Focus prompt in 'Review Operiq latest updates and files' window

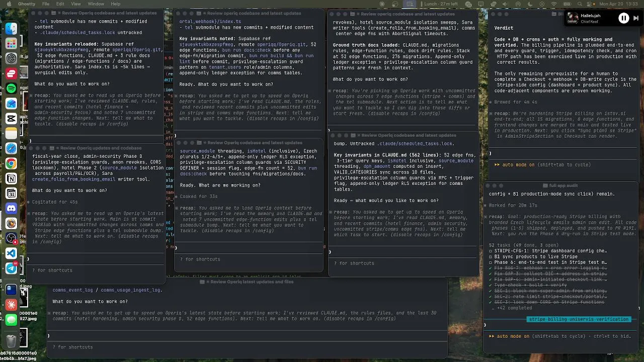[x=248, y=336]
